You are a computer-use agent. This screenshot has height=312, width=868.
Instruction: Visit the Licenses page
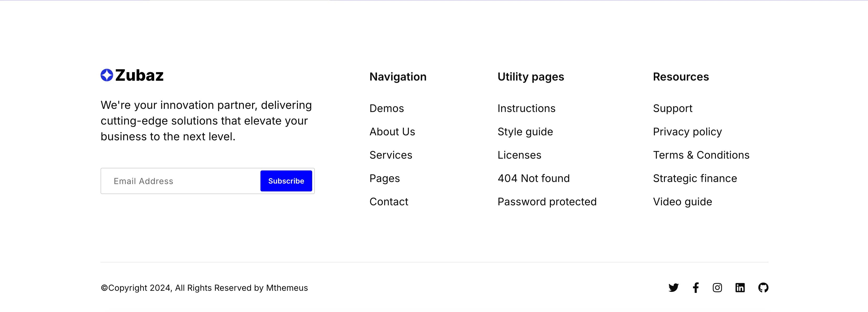pos(519,155)
